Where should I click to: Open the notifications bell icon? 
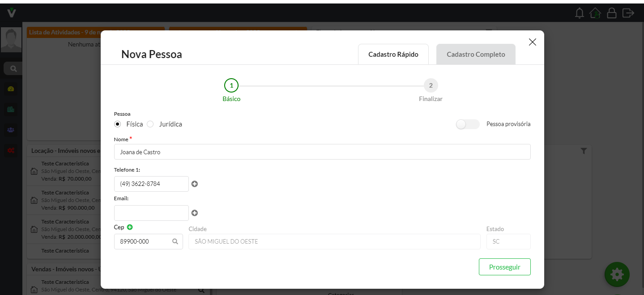coord(580,13)
